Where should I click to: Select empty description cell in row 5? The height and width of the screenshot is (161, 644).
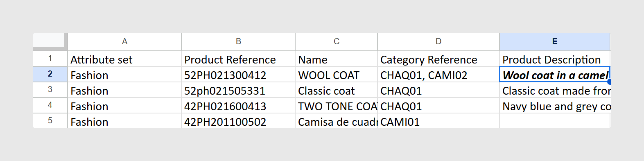coord(555,121)
